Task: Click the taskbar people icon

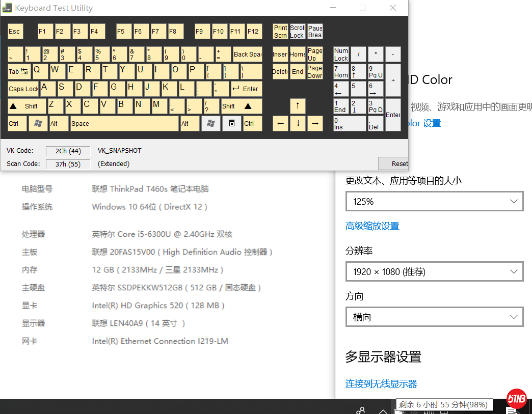Action: click(361, 410)
